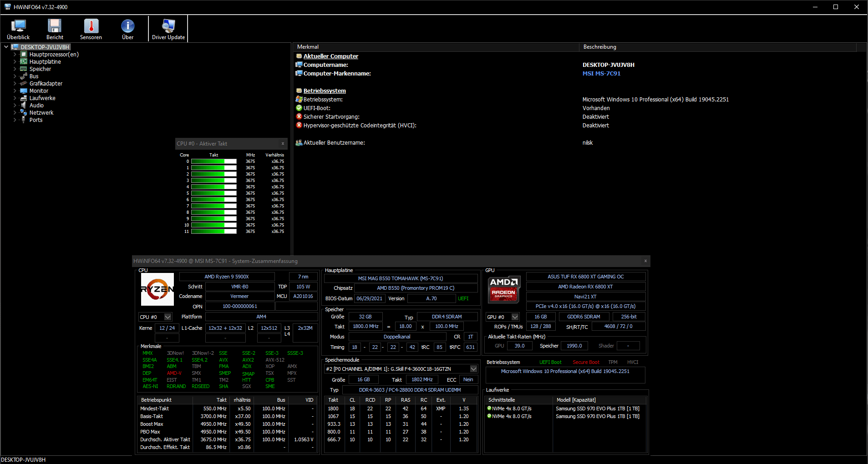Close the CPU #0 Aktiver Takt panel
868x464 pixels.
point(283,143)
